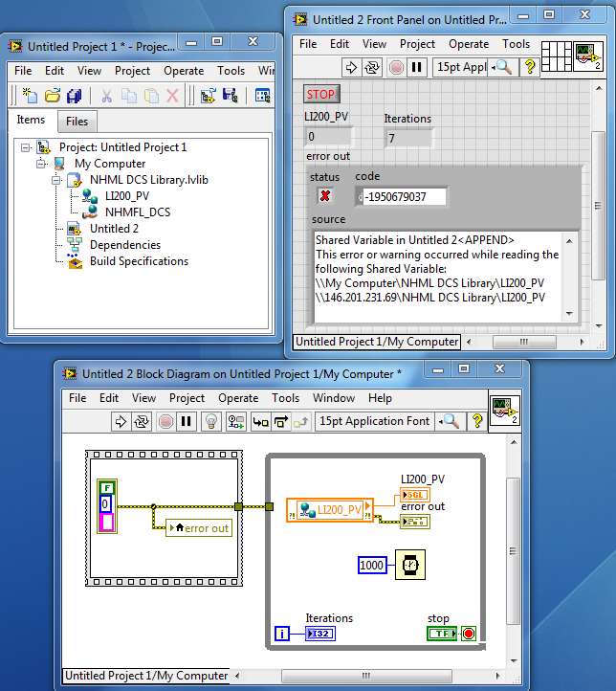Select Dependencies in project tree

click(x=125, y=245)
